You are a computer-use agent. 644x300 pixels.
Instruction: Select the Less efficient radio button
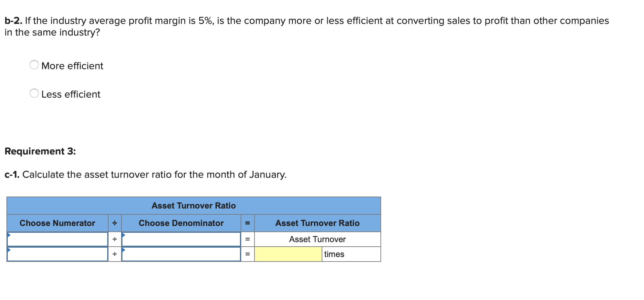click(34, 93)
